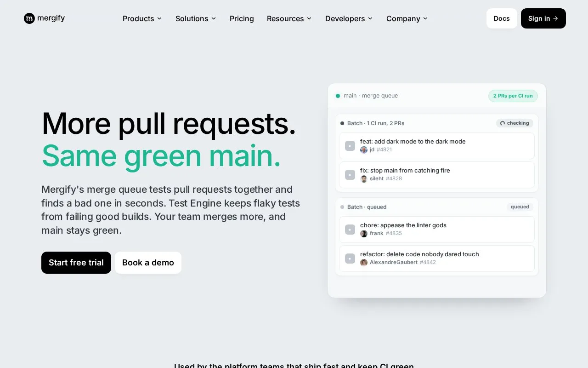Click the 'main · merge queue' label

tap(371, 96)
